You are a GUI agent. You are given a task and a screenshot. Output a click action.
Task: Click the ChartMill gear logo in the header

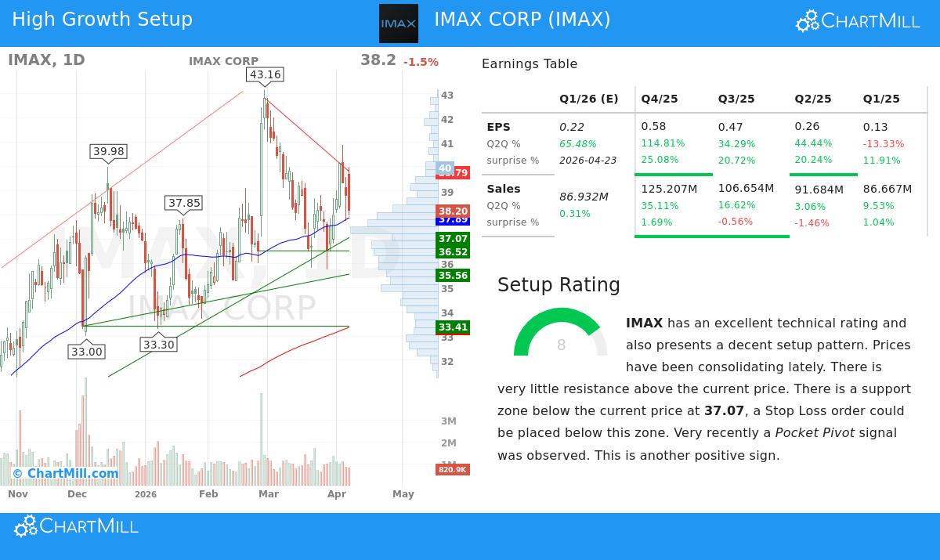(x=807, y=20)
